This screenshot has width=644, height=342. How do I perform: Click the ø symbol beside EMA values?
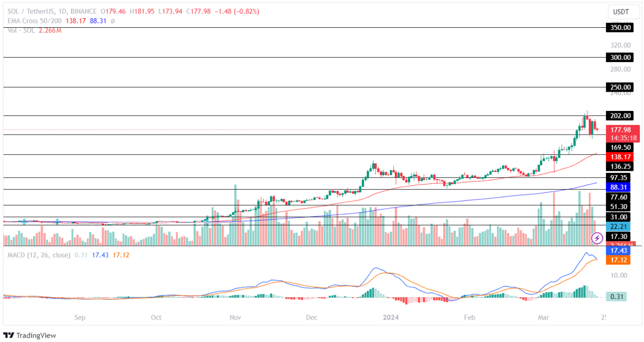pos(113,21)
